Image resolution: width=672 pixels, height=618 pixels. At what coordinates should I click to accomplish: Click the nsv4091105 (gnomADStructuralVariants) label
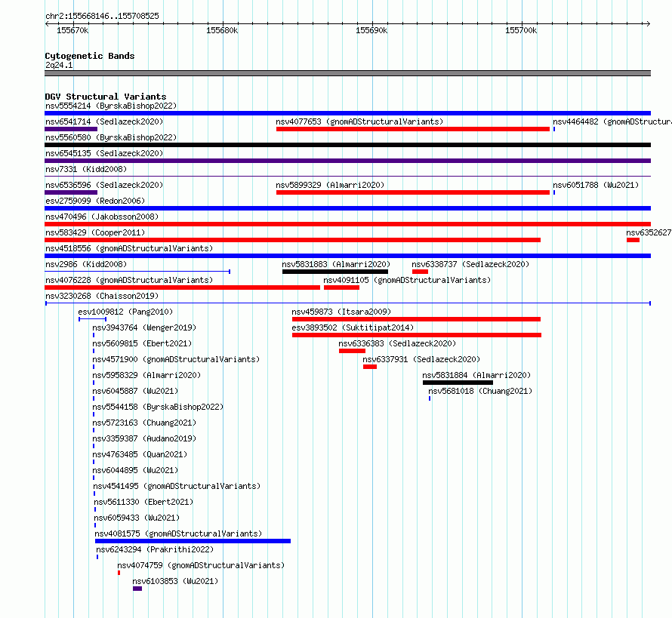point(407,280)
